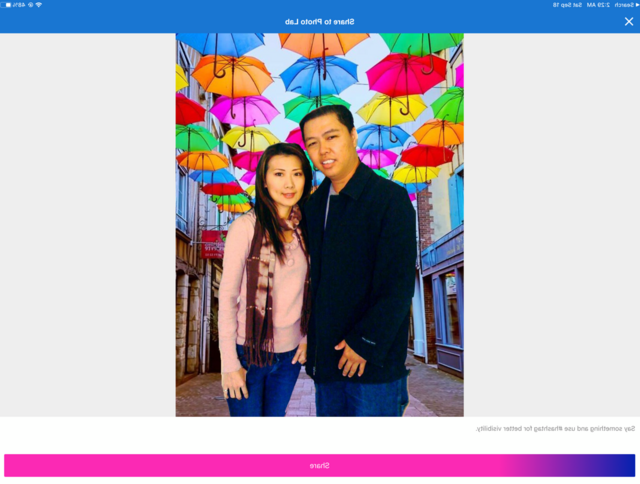Image resolution: width=640 pixels, height=484 pixels.
Task: Tap the couple photo preview
Action: [319, 225]
